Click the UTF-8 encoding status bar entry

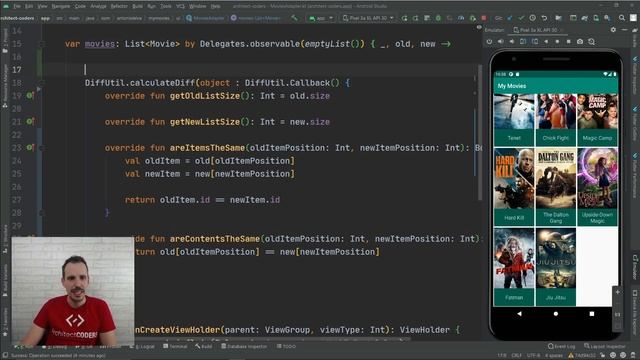click(x=533, y=355)
